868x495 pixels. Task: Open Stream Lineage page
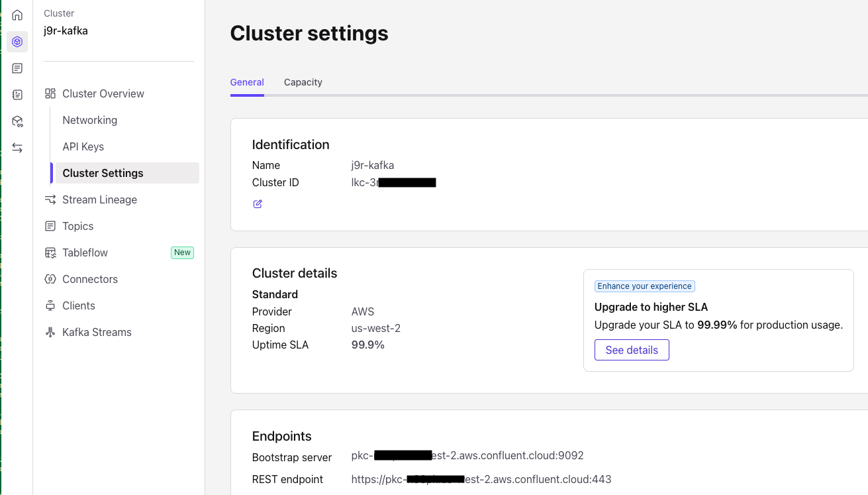click(x=99, y=199)
